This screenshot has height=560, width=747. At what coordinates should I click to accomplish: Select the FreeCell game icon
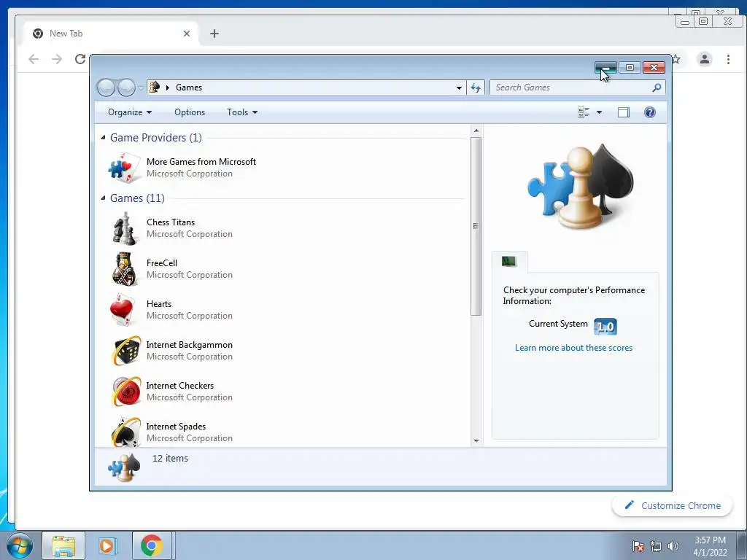[x=125, y=269]
